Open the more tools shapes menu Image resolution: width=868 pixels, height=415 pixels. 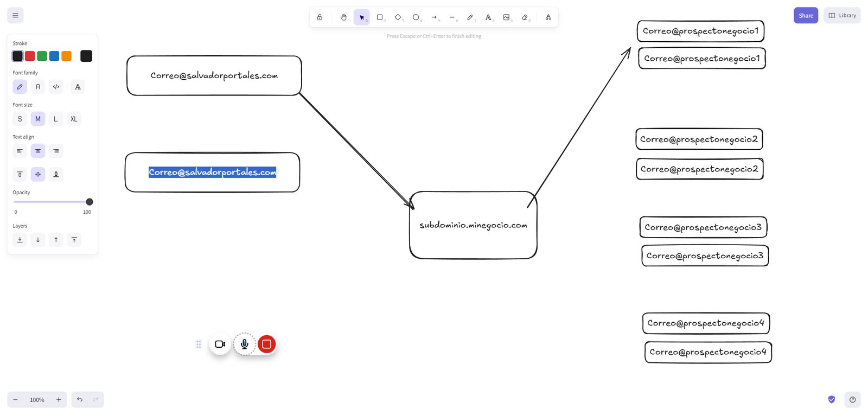548,17
